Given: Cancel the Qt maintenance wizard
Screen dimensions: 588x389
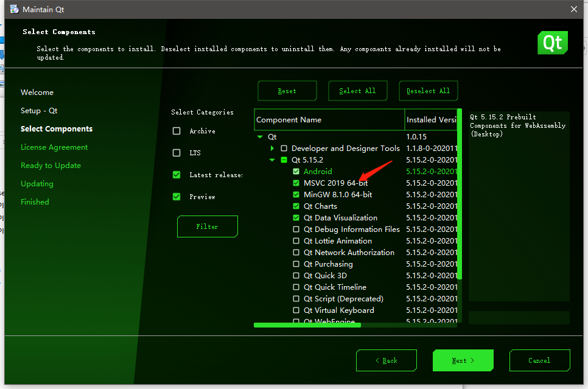Looking at the screenshot, I should point(540,360).
